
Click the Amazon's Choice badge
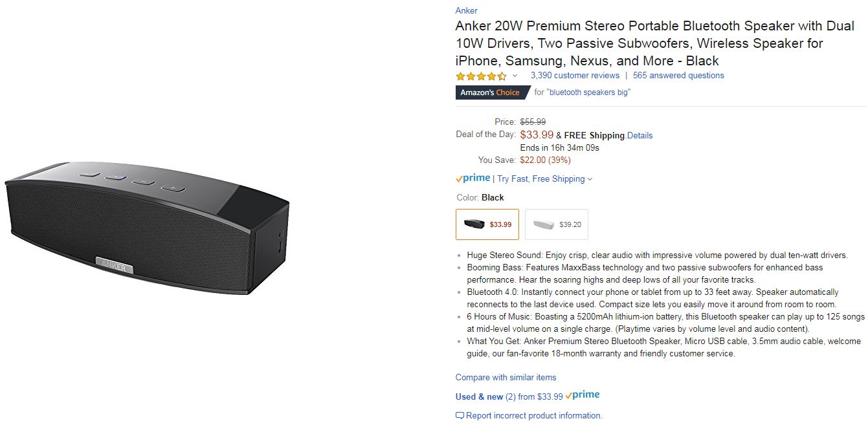(490, 92)
